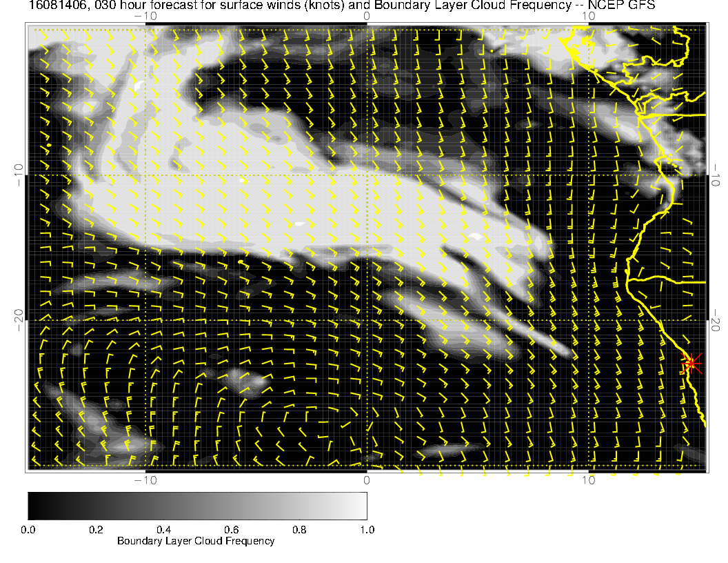Viewport: 728px width, 563px height.
Task: Click the 0 longitude label on top axis
Action: [367, 16]
